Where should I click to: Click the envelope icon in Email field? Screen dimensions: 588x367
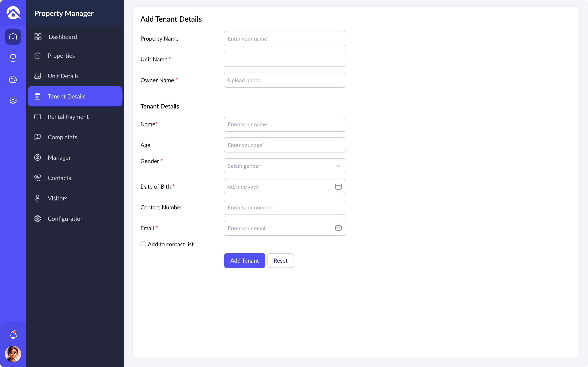point(338,228)
